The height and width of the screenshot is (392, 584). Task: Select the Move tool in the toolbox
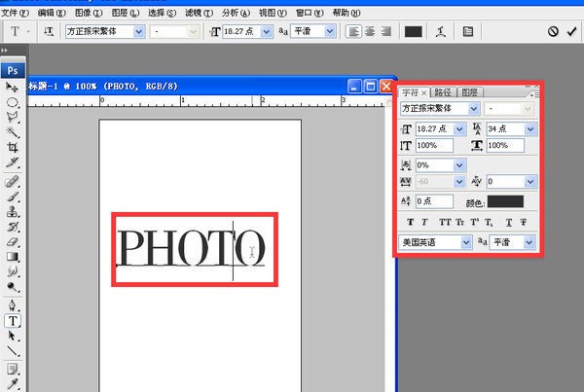[x=14, y=89]
